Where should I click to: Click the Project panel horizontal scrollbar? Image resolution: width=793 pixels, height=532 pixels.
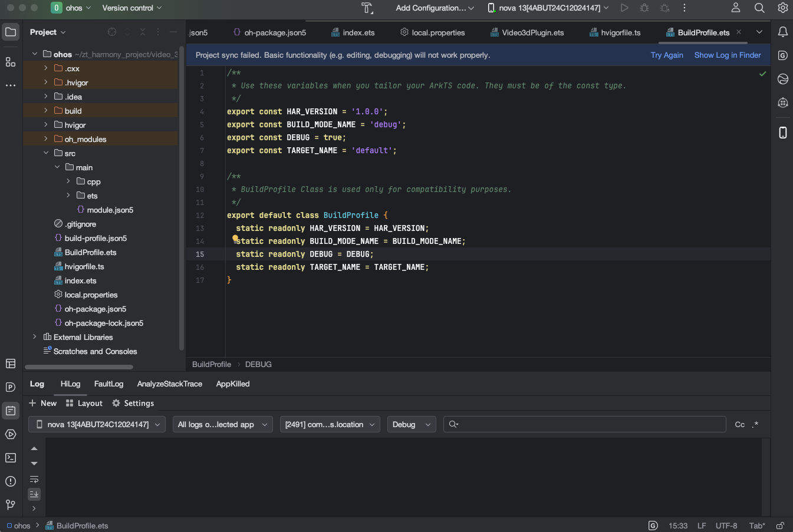78,367
